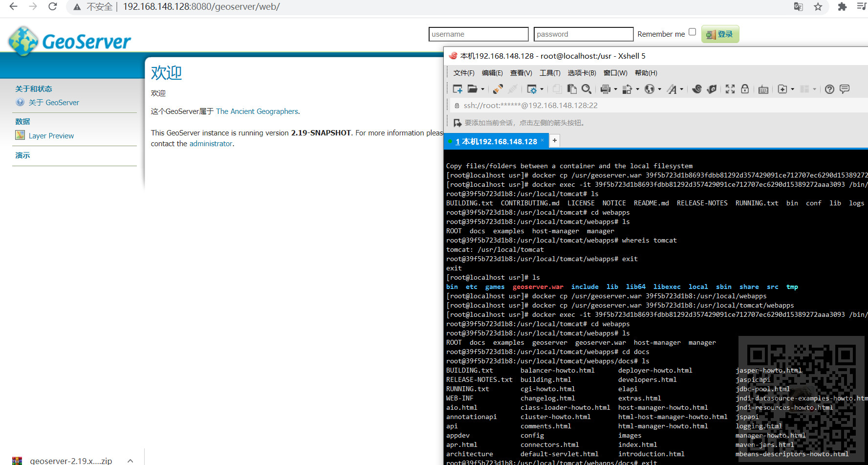The image size is (868, 465).
Task: Click the 登录 login button
Action: click(x=720, y=34)
